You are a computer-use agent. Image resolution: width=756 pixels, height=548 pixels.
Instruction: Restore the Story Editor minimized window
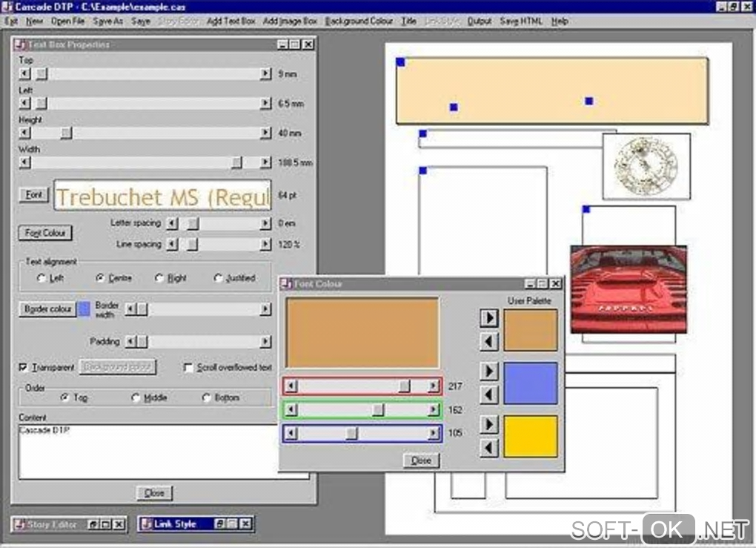[x=95, y=524]
